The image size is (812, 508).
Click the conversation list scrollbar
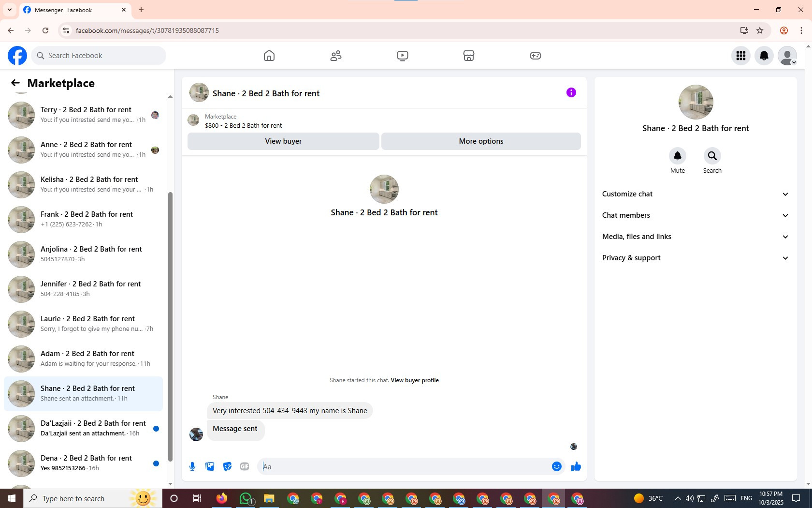click(x=170, y=327)
